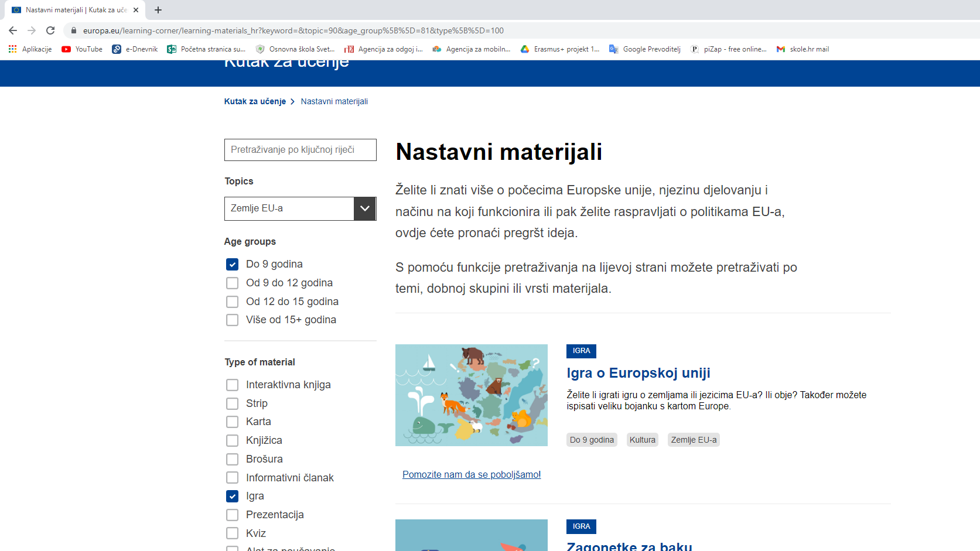Check the Od 9 do 12 godina box

point(233,283)
